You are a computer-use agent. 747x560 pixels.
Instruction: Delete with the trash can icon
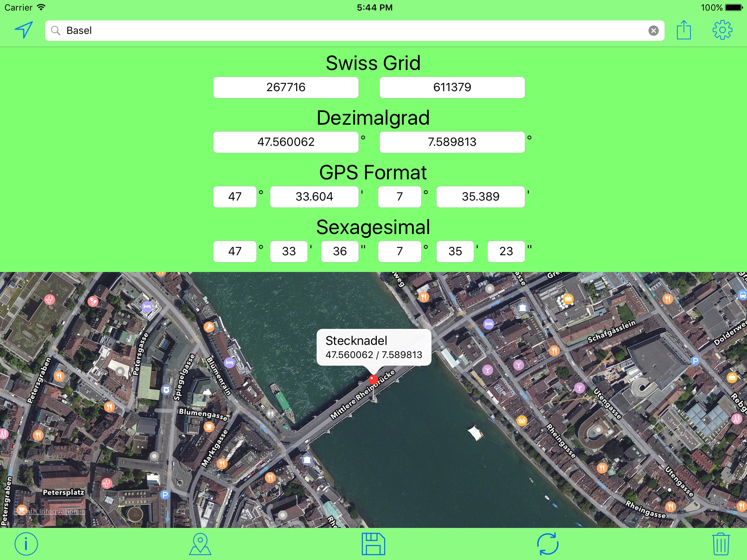point(721,544)
